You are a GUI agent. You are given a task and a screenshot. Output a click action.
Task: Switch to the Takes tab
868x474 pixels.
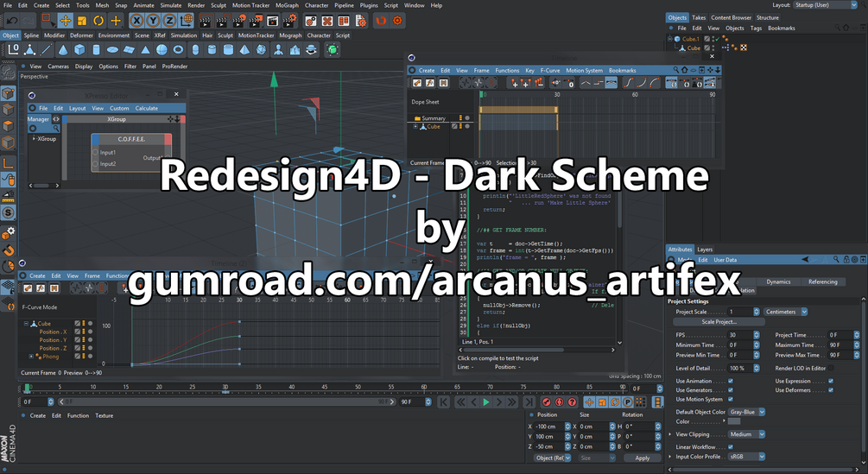(699, 17)
